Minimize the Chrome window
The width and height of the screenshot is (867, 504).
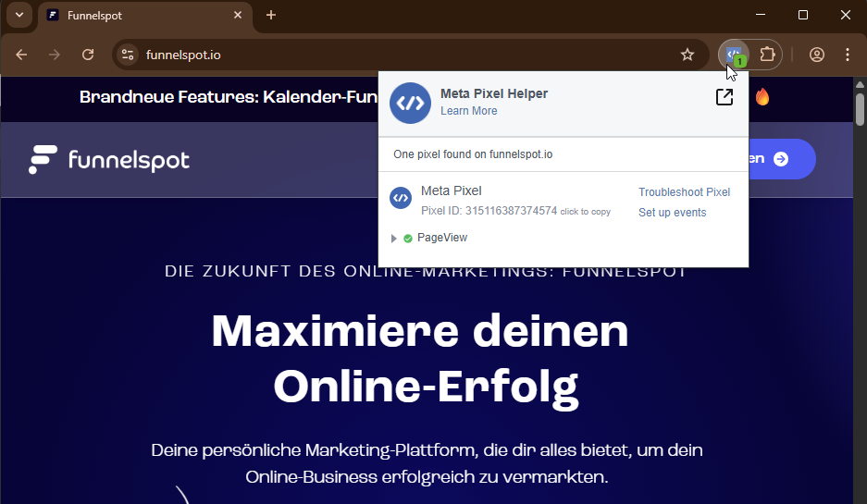pos(761,15)
